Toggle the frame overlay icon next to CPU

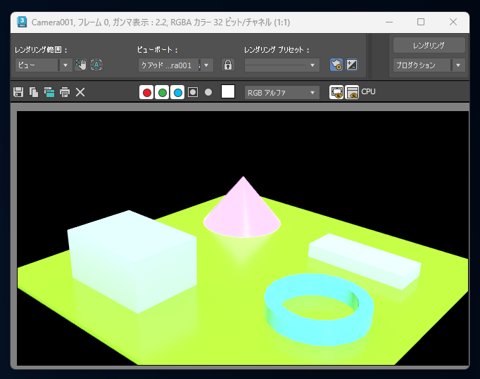point(352,92)
